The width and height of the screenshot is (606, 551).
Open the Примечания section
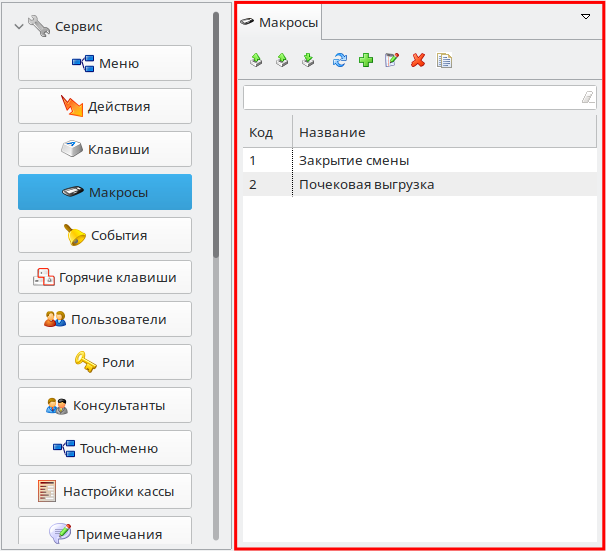pos(105,531)
